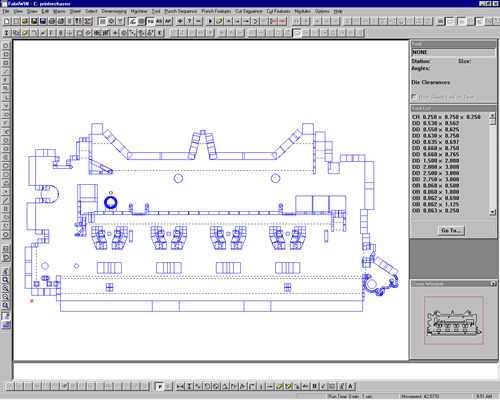
Task: Select tool OB 0.060 x 0.500
Action: [436, 186]
